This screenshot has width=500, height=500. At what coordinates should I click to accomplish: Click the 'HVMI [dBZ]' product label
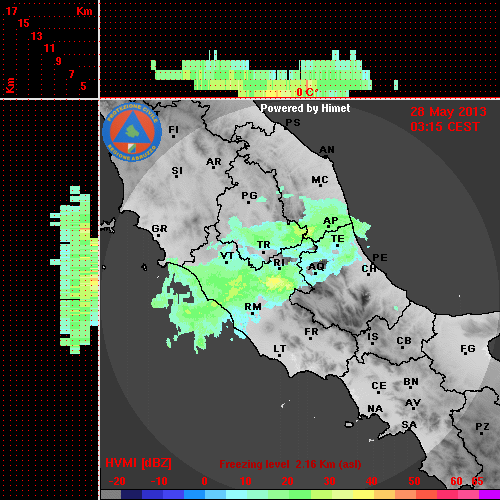[138, 463]
